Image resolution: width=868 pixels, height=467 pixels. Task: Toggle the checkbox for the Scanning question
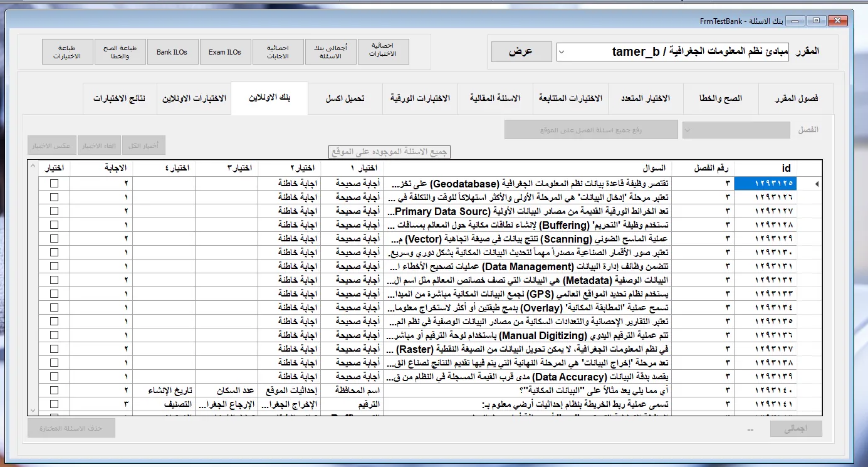coord(55,238)
